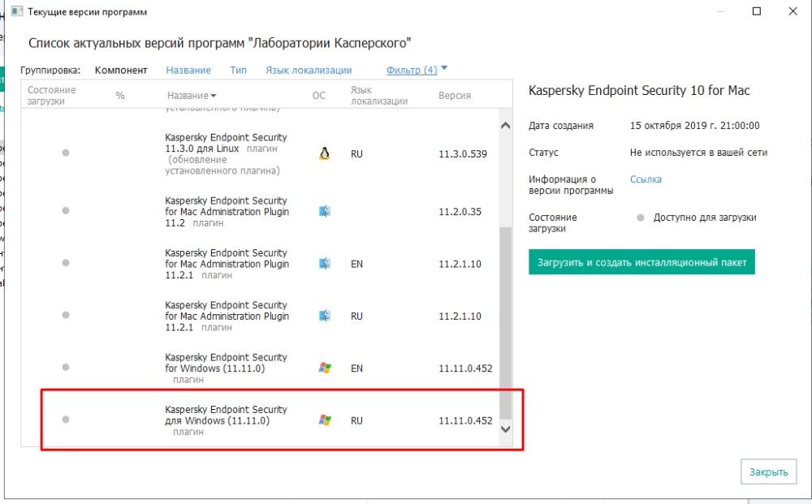Click the Загрузить и создать инсталляционный пакет button
This screenshot has width=812, height=504.
(641, 262)
